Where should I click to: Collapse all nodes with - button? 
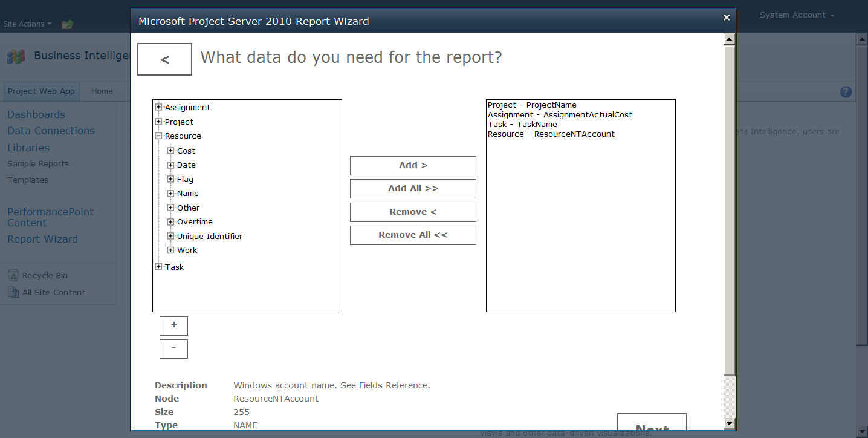point(173,348)
